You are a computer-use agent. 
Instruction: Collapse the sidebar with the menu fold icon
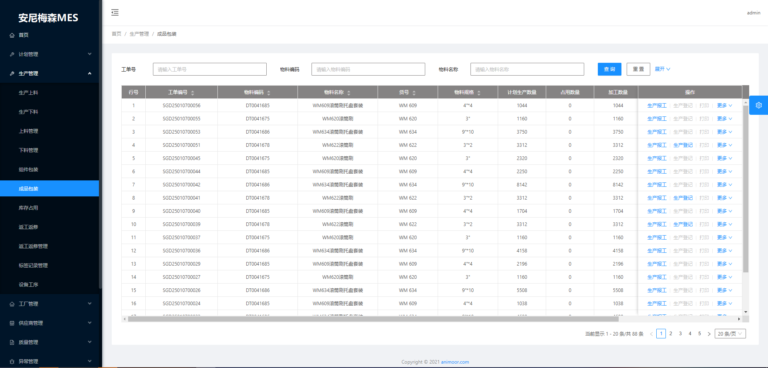point(115,12)
